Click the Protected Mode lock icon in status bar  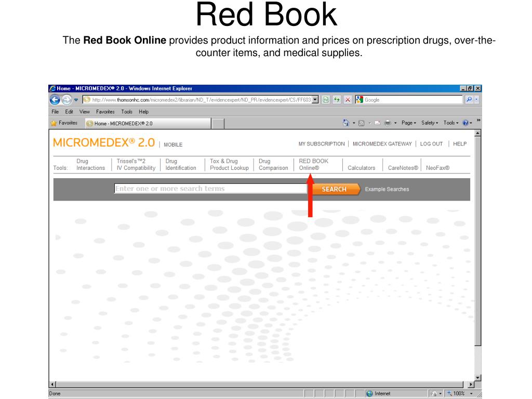coord(434,394)
